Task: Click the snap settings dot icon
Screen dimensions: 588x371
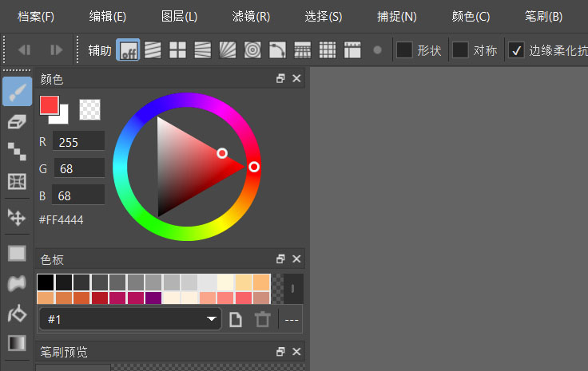Action: 378,49
